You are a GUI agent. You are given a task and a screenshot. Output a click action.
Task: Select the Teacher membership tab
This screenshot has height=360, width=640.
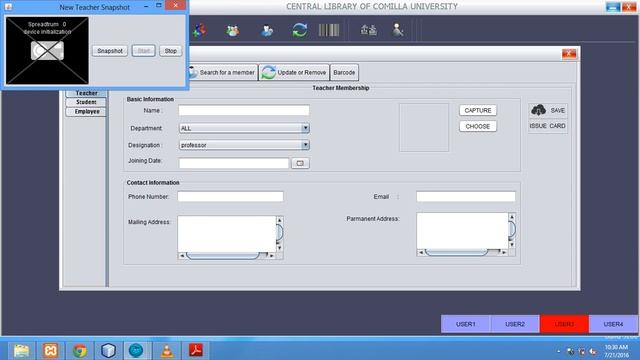pos(86,93)
